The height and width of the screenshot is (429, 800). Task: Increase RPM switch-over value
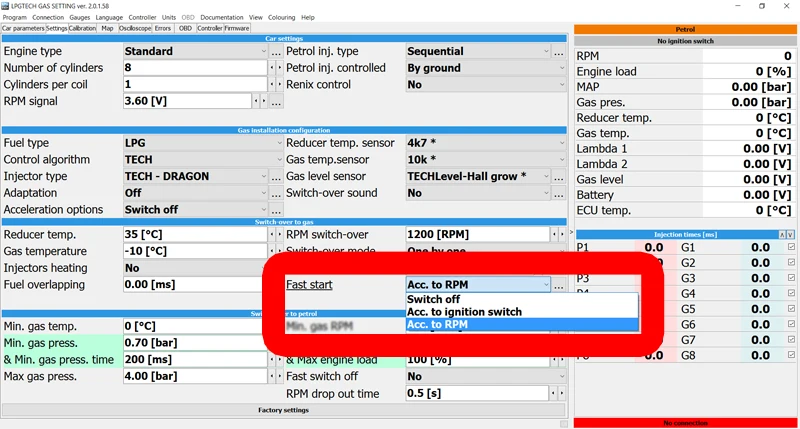562,235
